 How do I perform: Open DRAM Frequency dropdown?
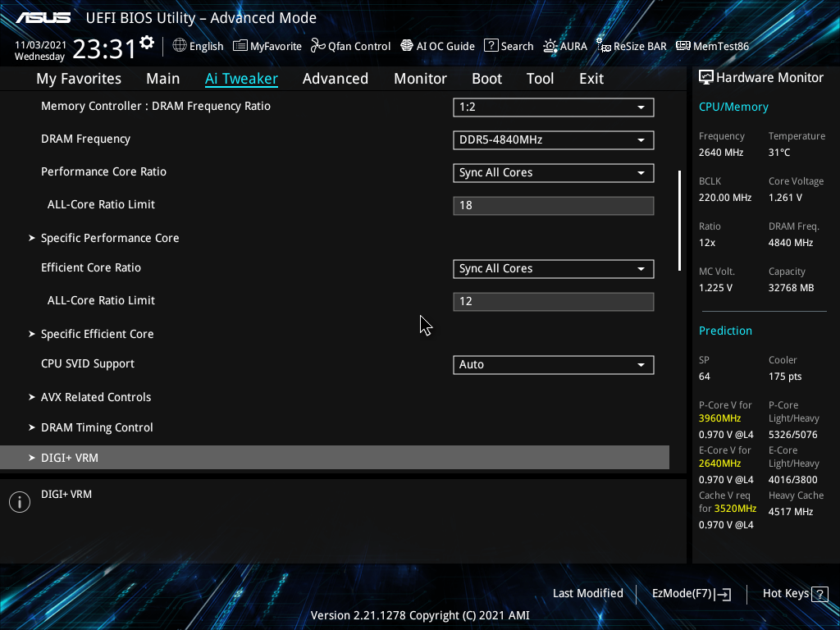[x=554, y=139]
